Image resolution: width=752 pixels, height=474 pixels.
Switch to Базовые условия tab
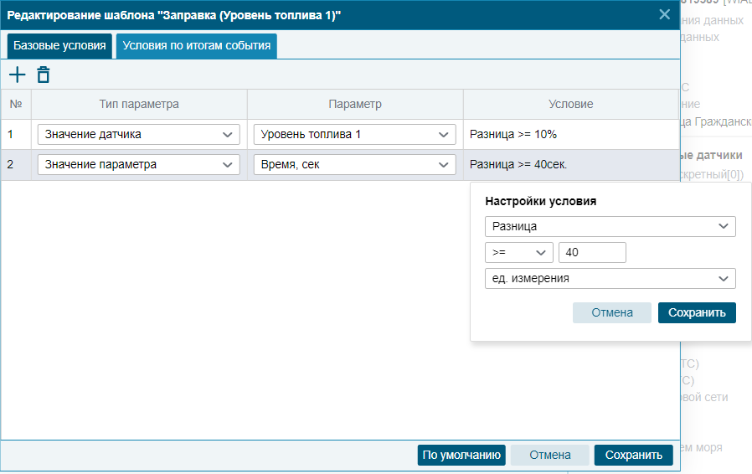[x=59, y=46]
